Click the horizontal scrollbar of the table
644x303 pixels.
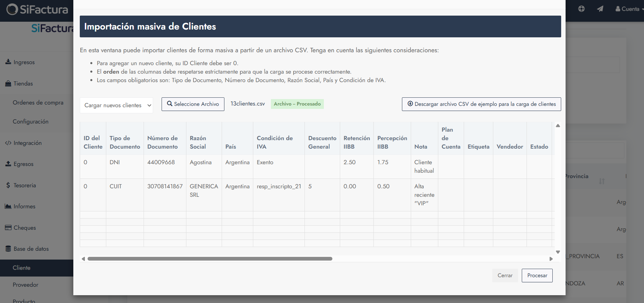[210, 259]
